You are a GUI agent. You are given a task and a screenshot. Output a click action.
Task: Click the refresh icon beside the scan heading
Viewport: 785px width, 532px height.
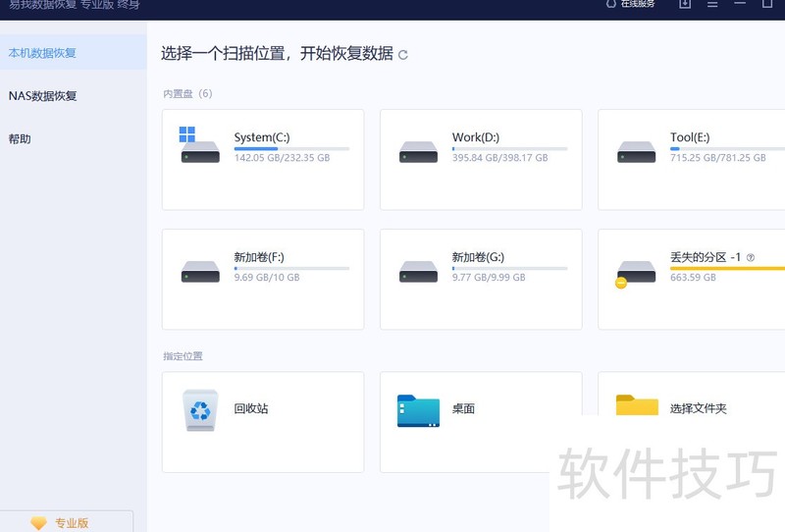tap(403, 55)
